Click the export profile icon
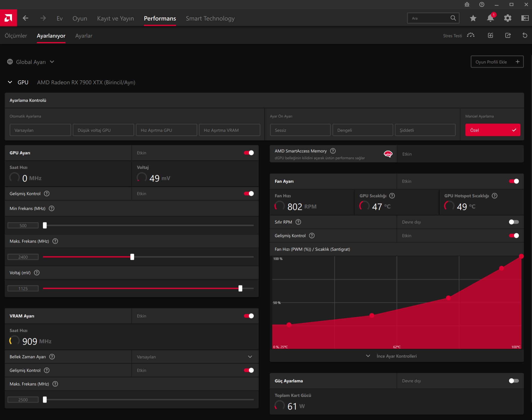Image resolution: width=532 pixels, height=420 pixels. click(508, 35)
